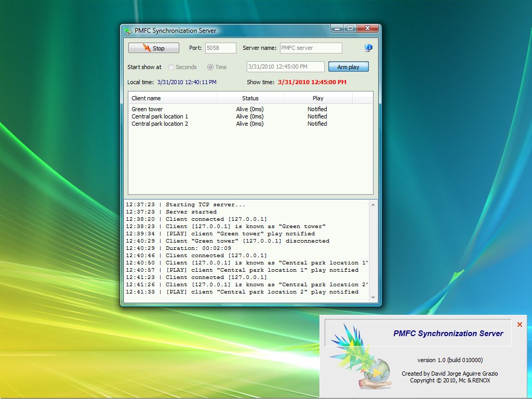
Task: Click Central park location 2's Alive status
Action: pos(250,124)
